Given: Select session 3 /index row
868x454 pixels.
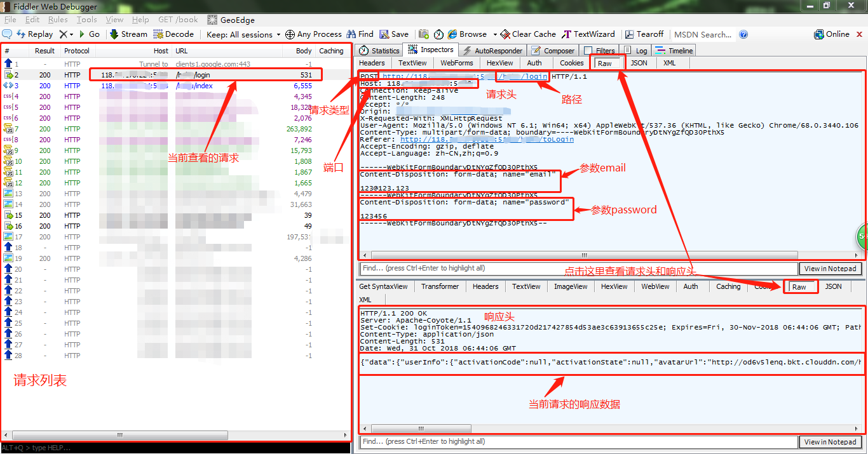Looking at the screenshot, I should coord(175,86).
